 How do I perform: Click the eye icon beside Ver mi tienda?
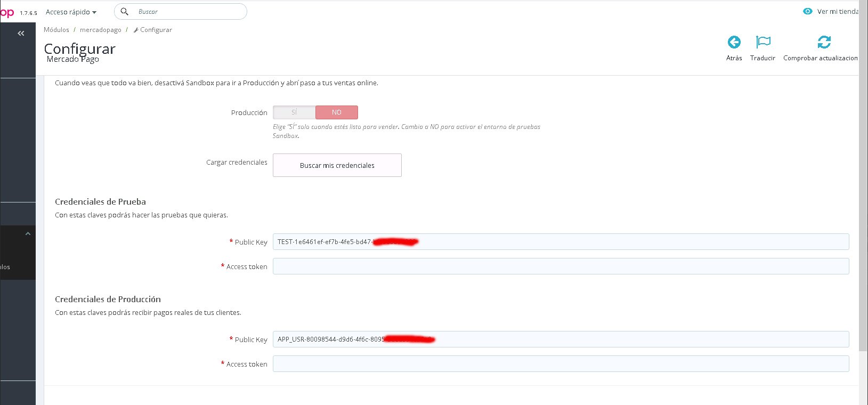pyautogui.click(x=808, y=11)
